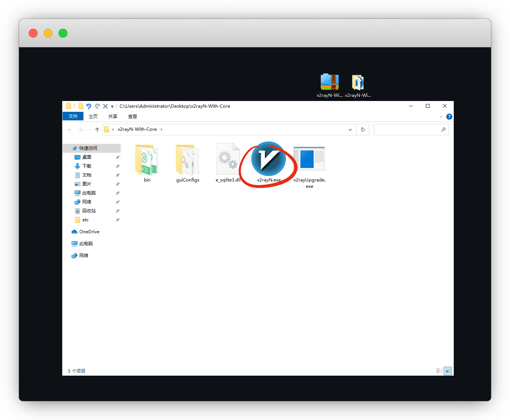Click the red close button of the Mac-style frame
510x420 pixels.
(33, 33)
